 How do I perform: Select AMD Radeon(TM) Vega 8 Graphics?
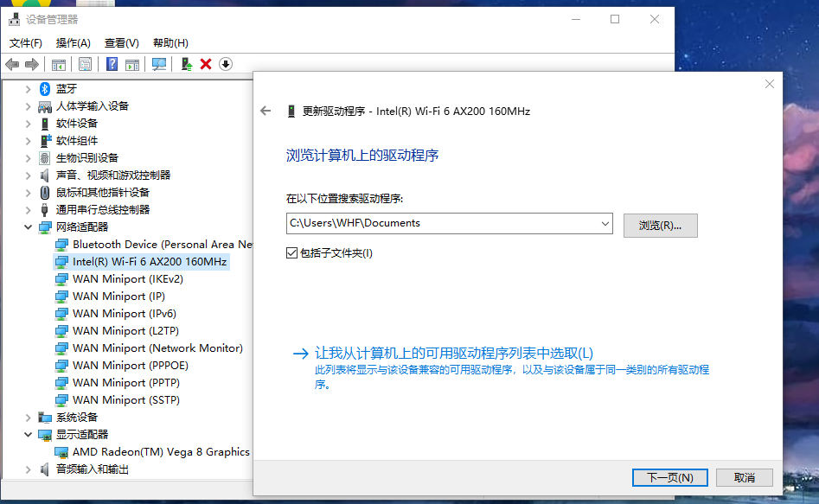161,452
